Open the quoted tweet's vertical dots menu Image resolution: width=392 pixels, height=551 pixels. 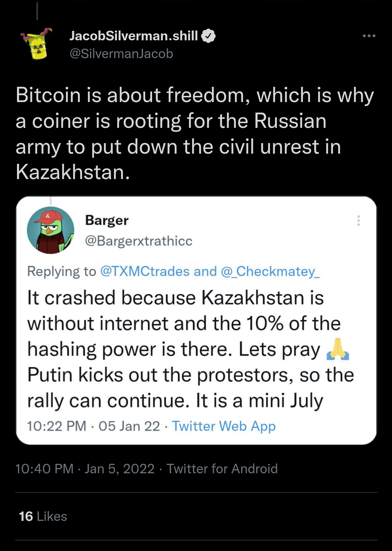(x=359, y=220)
